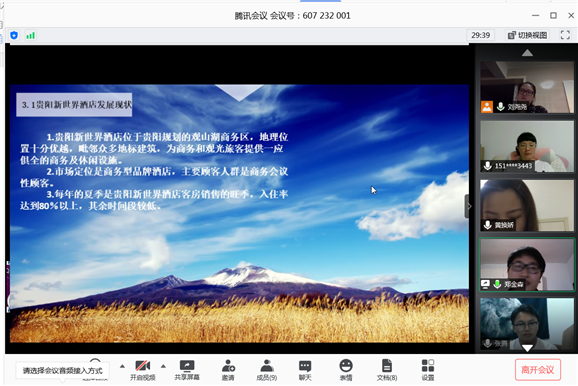
Task: Open the share screen (共享屏幕) icon
Action: pos(187,370)
